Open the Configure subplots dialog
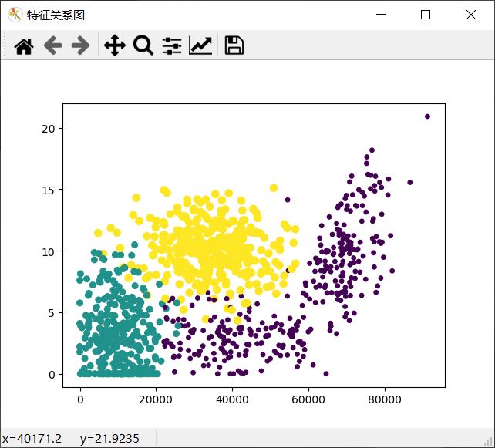Image resolution: width=495 pixels, height=448 pixels. pos(172,45)
